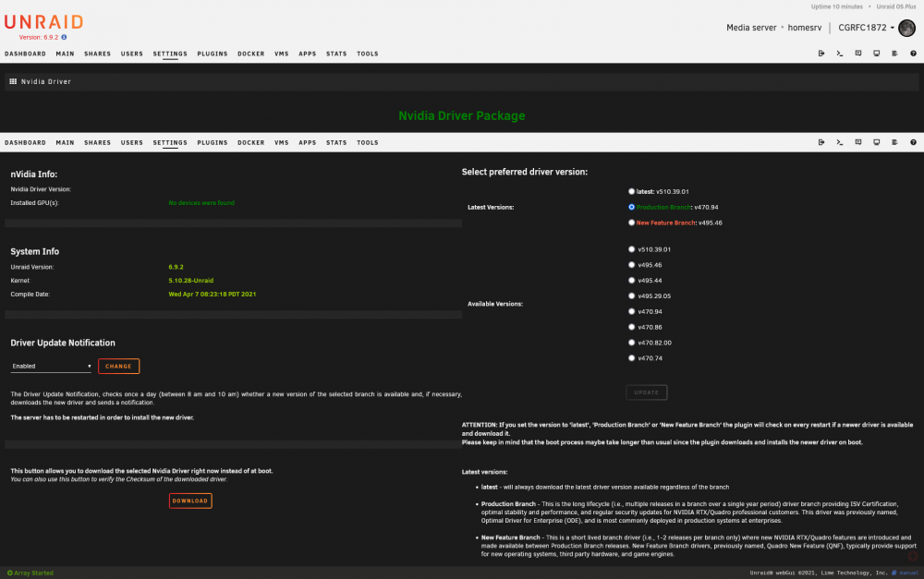The height and width of the screenshot is (579, 924).
Task: Open the system log icon in the Unraid header bar
Action: [x=894, y=54]
